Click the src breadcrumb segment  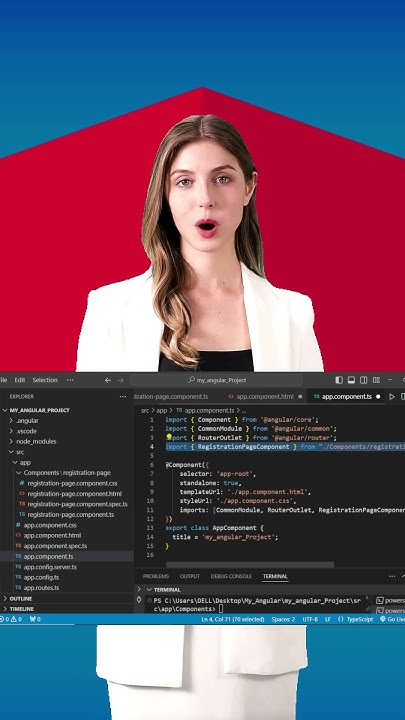[145, 411]
